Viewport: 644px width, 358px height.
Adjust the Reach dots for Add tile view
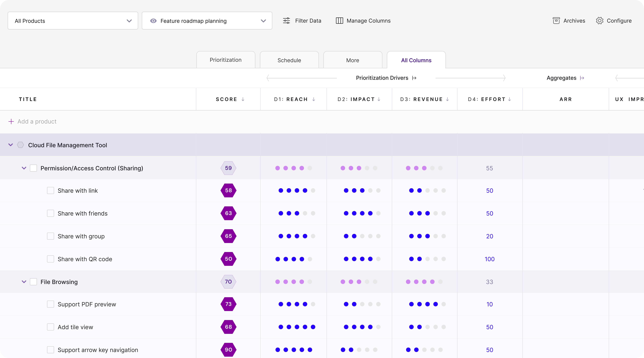[x=297, y=327]
